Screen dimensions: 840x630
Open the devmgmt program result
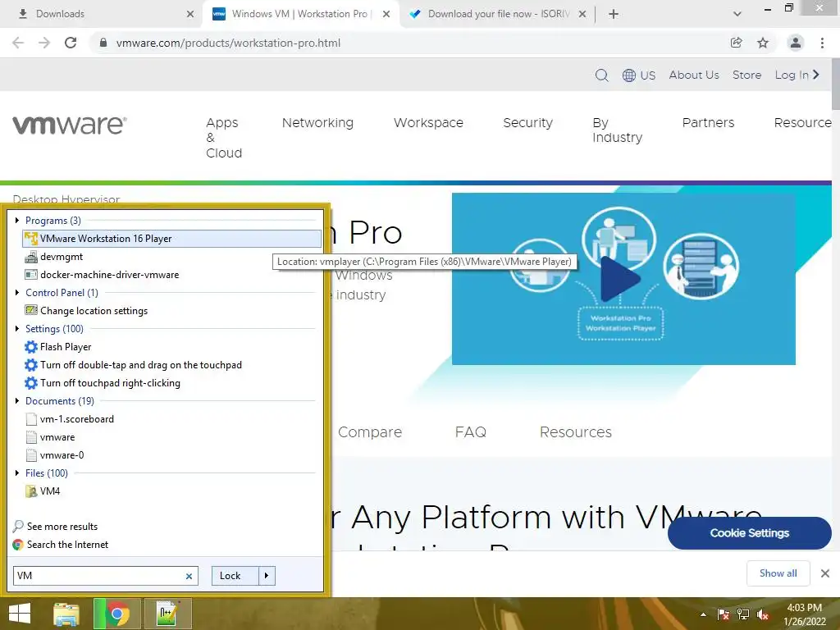tap(61, 257)
